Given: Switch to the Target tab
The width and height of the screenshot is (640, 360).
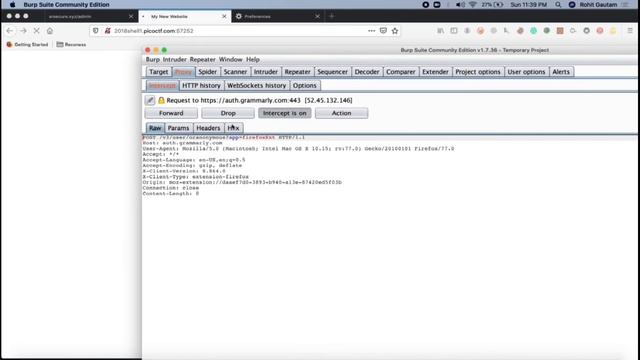Looking at the screenshot, I should pos(158,72).
